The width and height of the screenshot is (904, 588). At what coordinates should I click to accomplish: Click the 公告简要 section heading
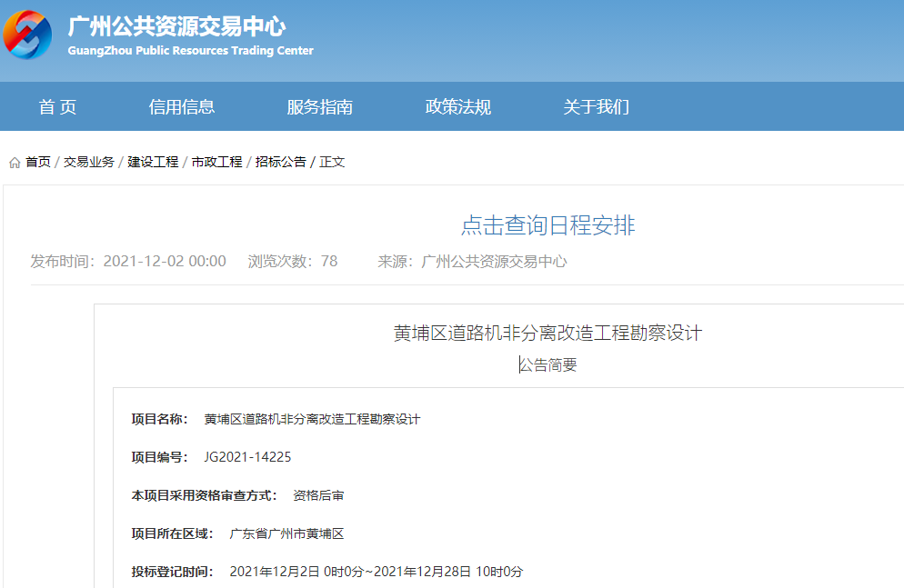pos(547,365)
